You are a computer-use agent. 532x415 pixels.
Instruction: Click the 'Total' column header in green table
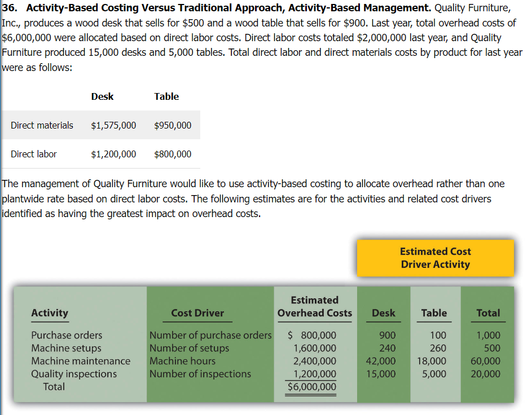(488, 312)
